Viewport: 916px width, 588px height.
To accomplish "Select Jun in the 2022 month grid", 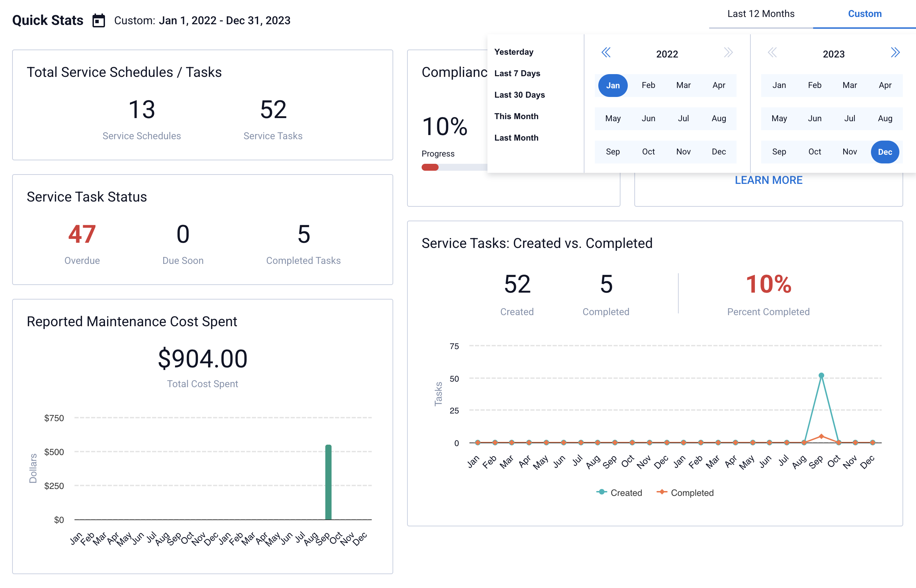I will (x=648, y=118).
